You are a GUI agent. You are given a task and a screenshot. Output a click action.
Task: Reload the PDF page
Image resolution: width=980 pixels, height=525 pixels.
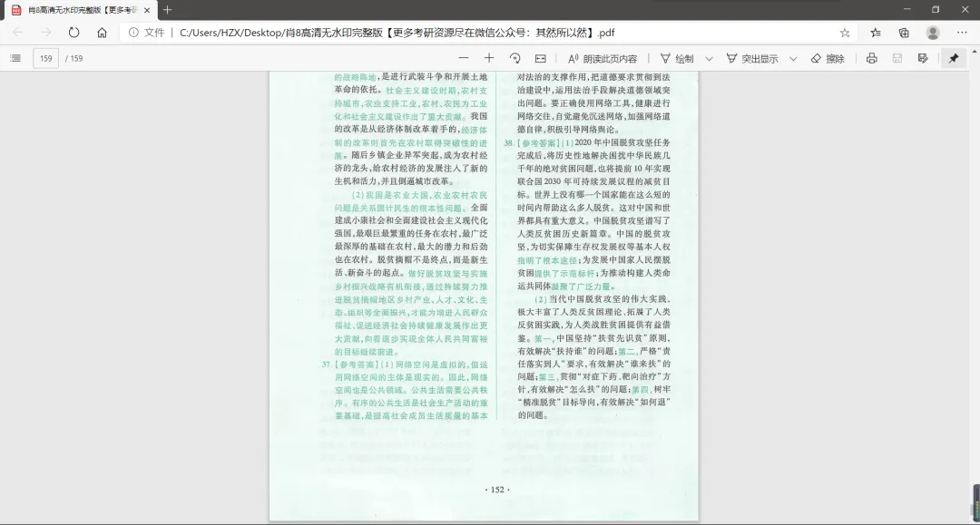(73, 33)
